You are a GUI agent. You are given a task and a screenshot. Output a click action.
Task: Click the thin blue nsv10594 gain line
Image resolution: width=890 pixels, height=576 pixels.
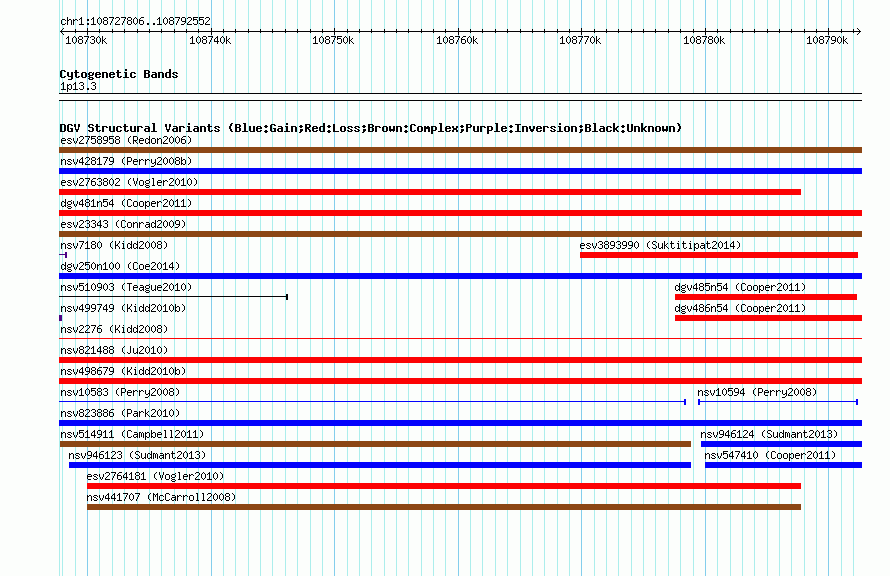coord(778,402)
